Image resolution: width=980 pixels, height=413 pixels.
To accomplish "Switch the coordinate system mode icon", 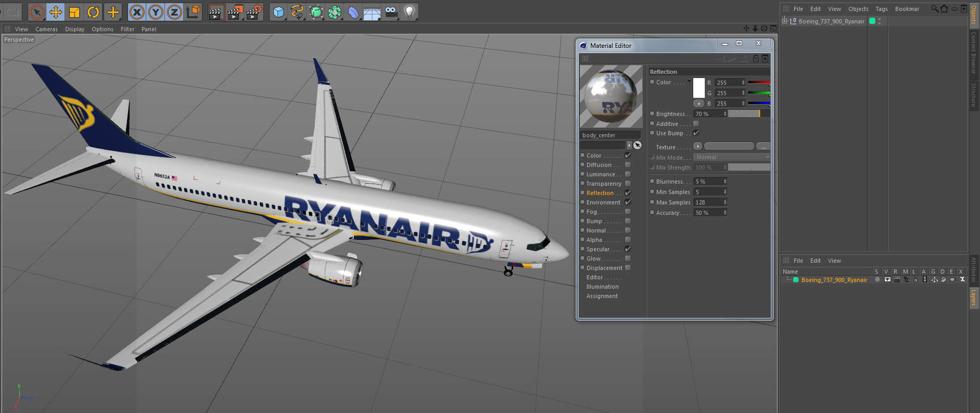I will 193,12.
